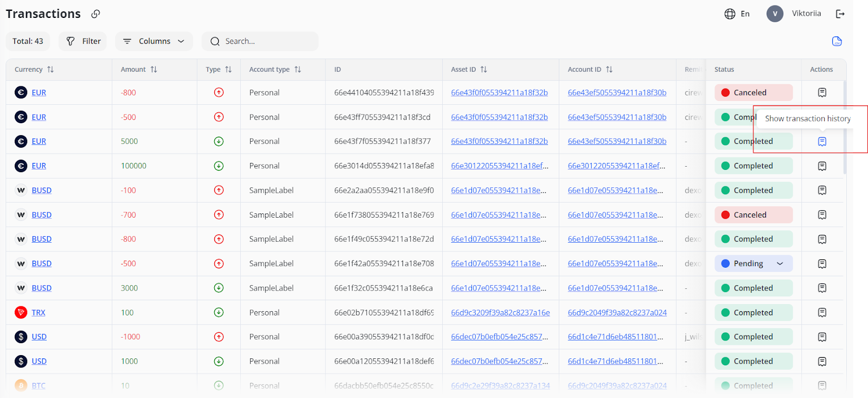
Task: Click the logout icon beside Viktoriia
Action: [x=840, y=14]
